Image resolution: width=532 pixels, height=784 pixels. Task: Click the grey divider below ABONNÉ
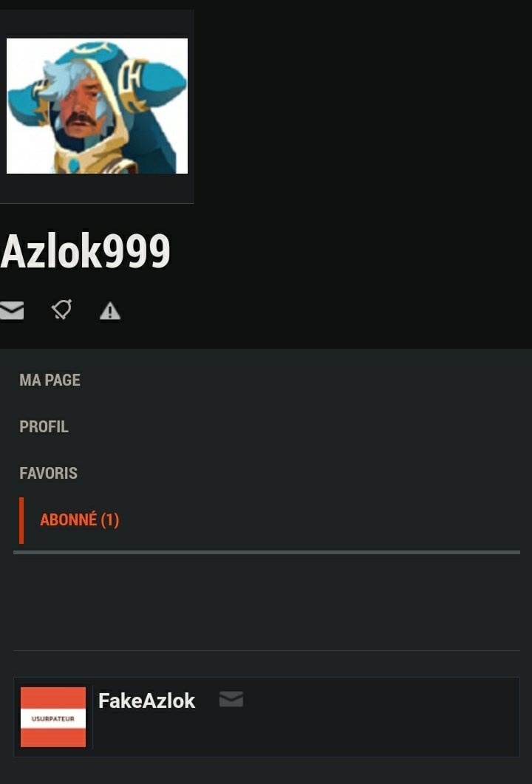click(x=267, y=553)
